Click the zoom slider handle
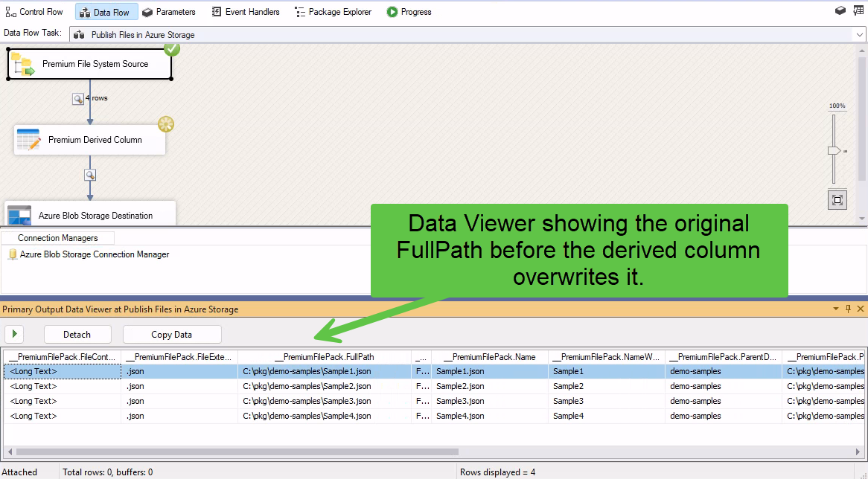Viewport: 868px width, 479px height. click(834, 150)
